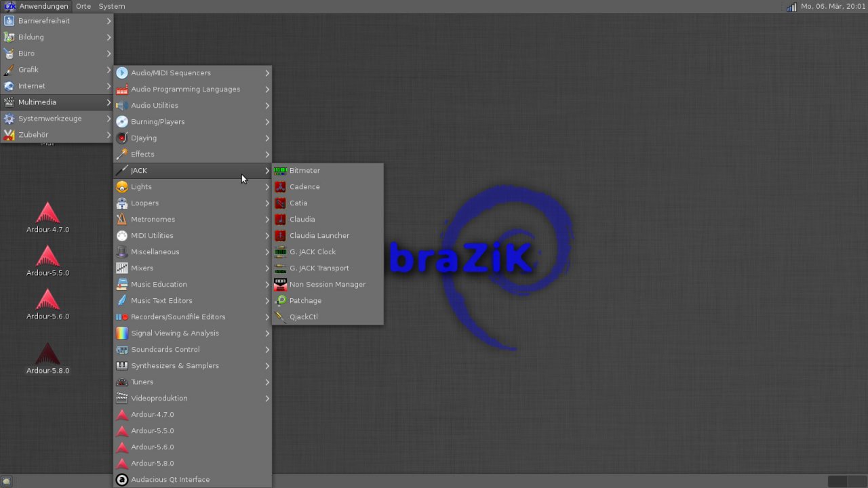The width and height of the screenshot is (868, 488).
Task: Open the System menu in top panel
Action: pyautogui.click(x=112, y=6)
